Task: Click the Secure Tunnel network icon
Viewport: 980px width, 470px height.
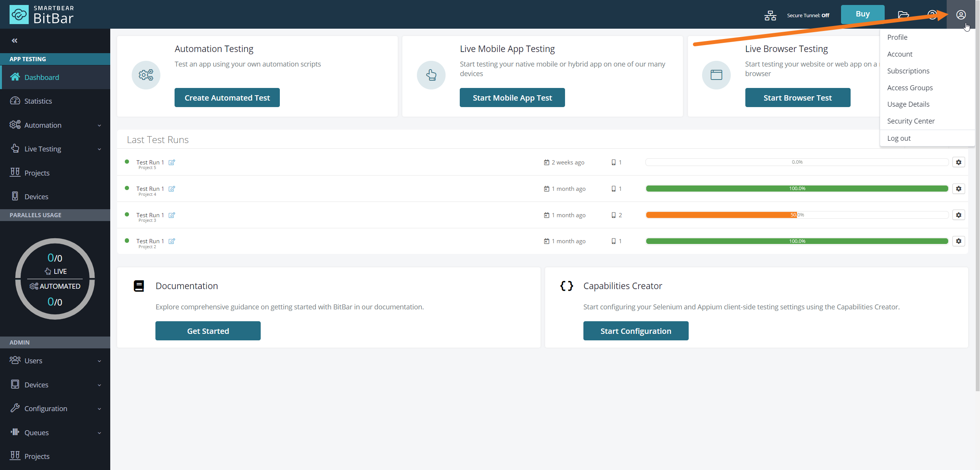Action: click(770, 15)
